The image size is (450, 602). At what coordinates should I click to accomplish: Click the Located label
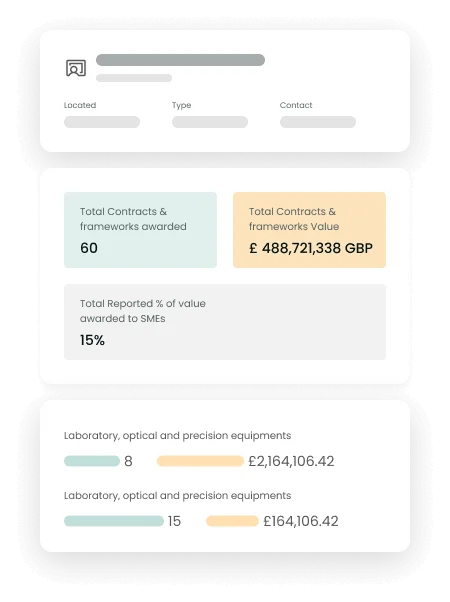point(80,105)
